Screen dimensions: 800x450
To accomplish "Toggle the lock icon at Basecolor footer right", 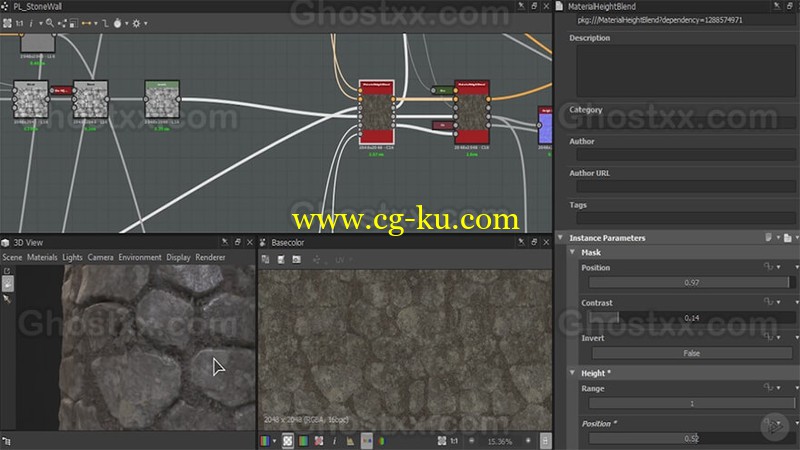I will [x=545, y=441].
